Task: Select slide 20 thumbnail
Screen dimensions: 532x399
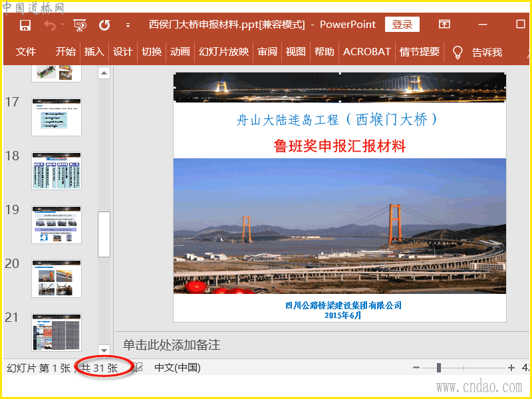Action: tap(57, 279)
